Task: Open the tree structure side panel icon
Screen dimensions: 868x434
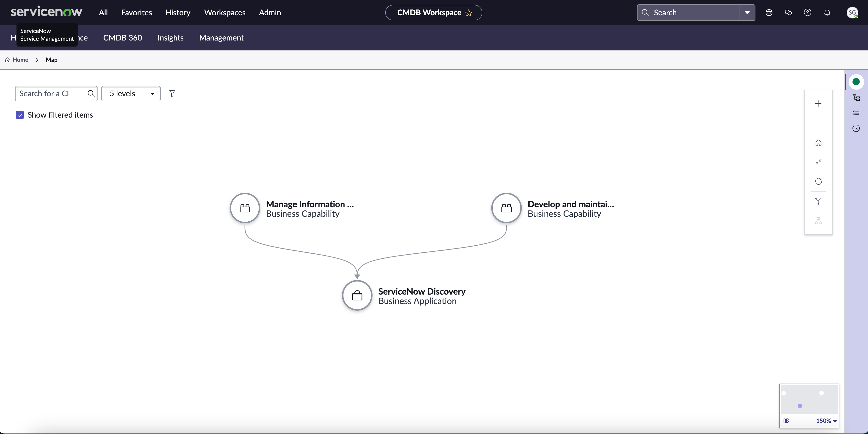Action: point(856,98)
